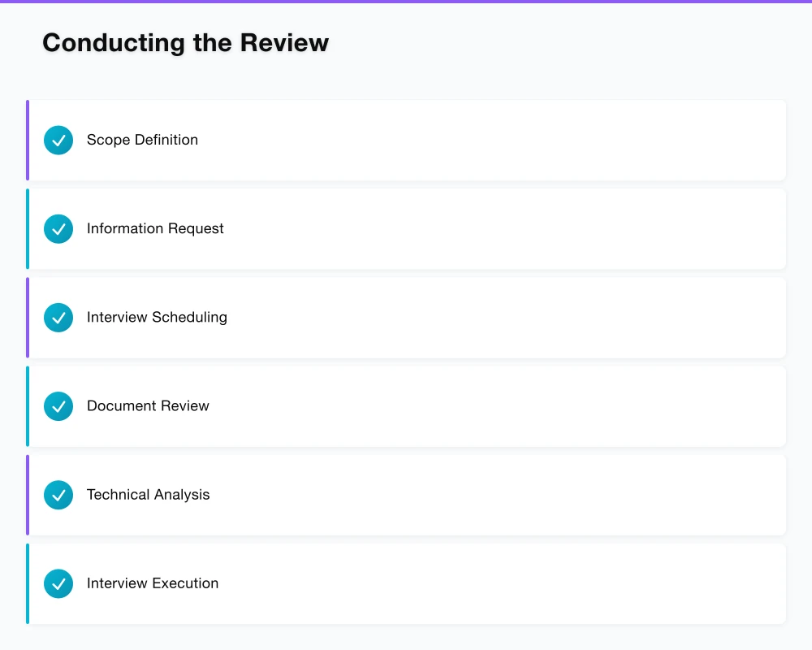Click the checkmark icon beside Document Review
812x650 pixels.
(58, 406)
